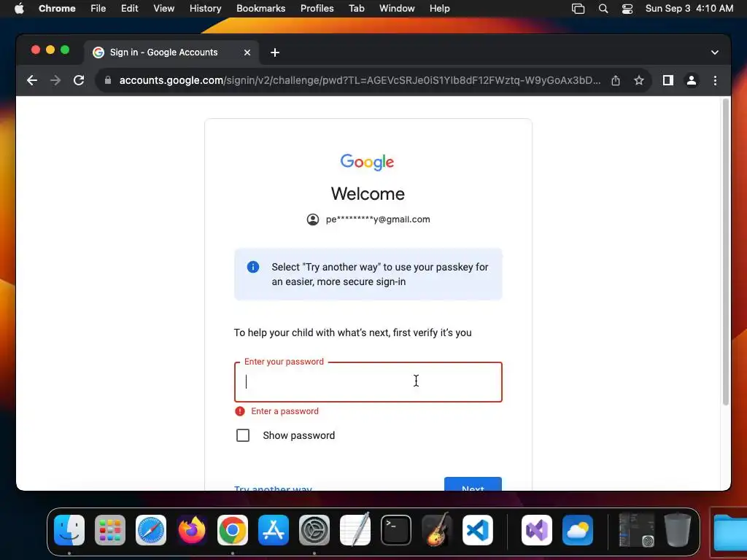
Task: Open Visual Studio from the Dock
Action: tap(537, 530)
